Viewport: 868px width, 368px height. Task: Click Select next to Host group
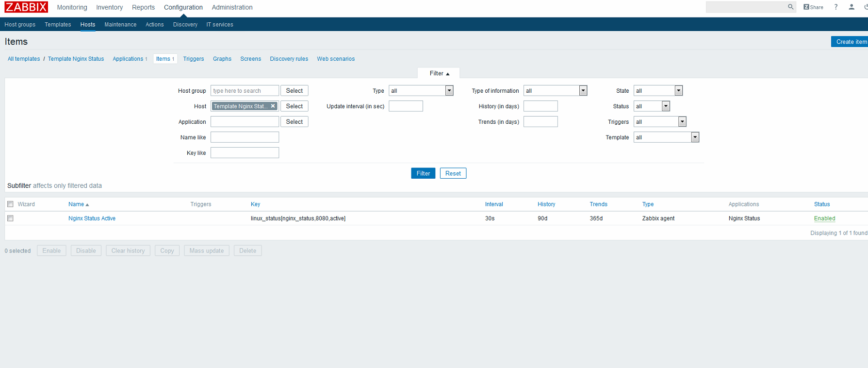point(295,91)
